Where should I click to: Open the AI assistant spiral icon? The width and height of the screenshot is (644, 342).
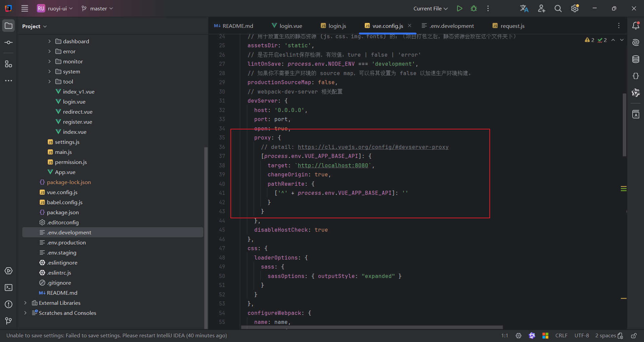tap(636, 43)
